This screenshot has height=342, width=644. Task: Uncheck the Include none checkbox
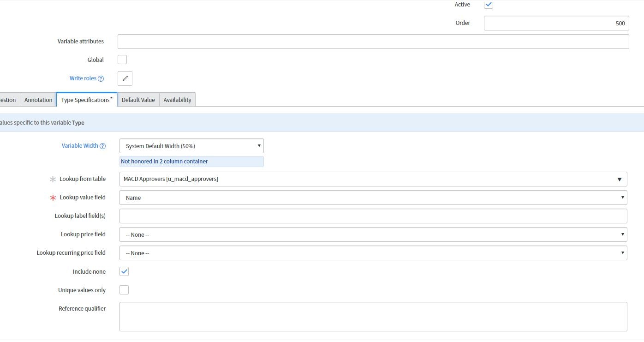(x=124, y=271)
